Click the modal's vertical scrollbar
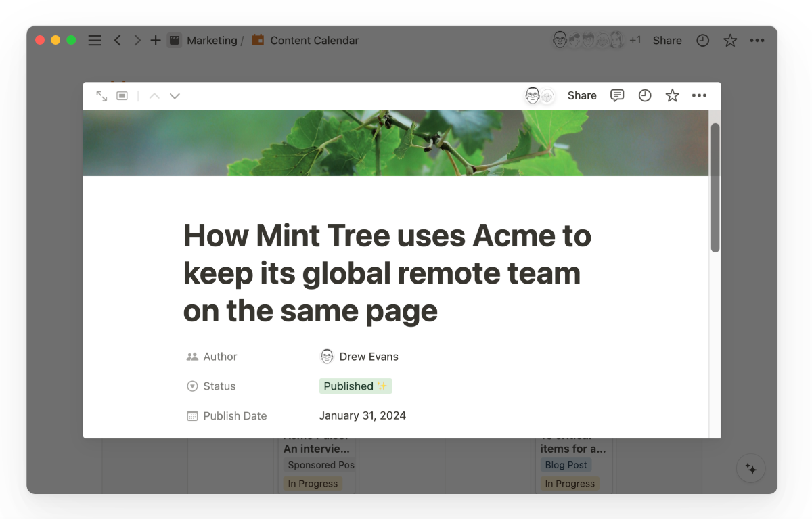 (715, 187)
